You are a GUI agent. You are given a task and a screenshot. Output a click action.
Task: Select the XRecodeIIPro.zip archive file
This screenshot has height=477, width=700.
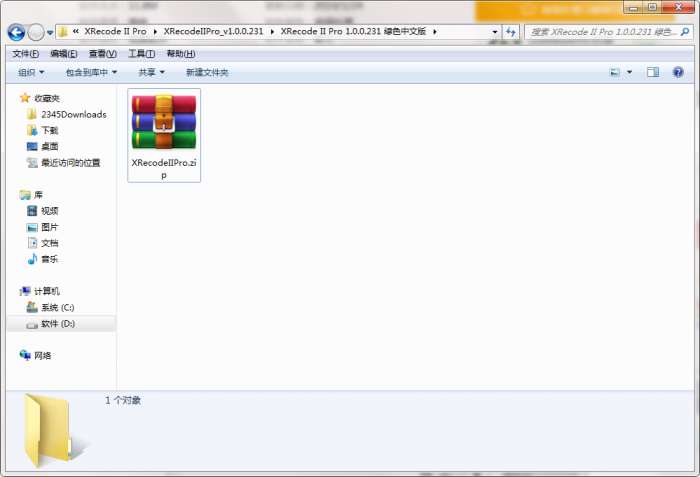(x=164, y=135)
